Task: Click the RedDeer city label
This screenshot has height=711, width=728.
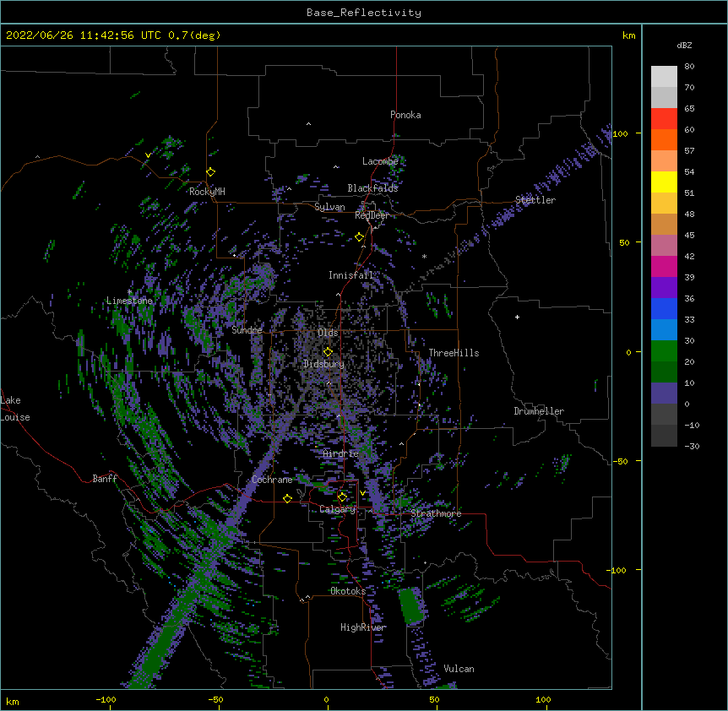Action: pyautogui.click(x=372, y=215)
